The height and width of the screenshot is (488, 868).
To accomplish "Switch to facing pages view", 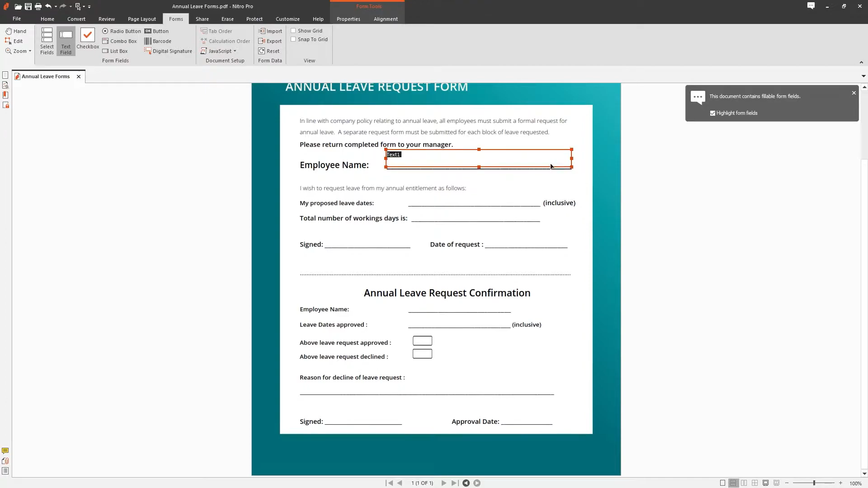I will pyautogui.click(x=744, y=483).
